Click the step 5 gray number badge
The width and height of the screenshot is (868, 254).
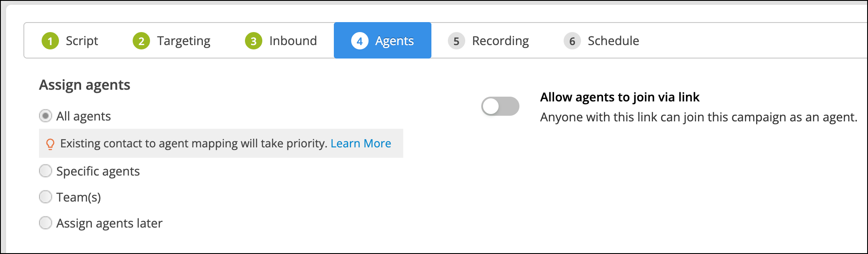pyautogui.click(x=456, y=41)
